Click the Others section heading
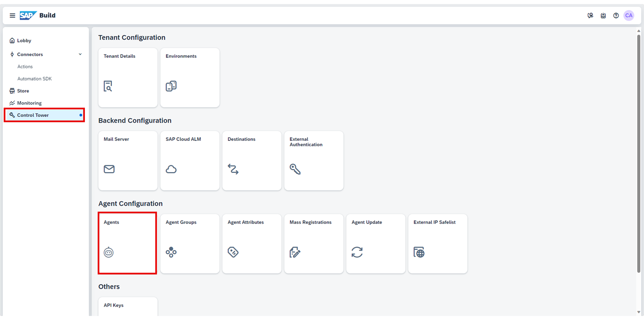Screen dimensions: 644x320 pyautogui.click(x=109, y=287)
